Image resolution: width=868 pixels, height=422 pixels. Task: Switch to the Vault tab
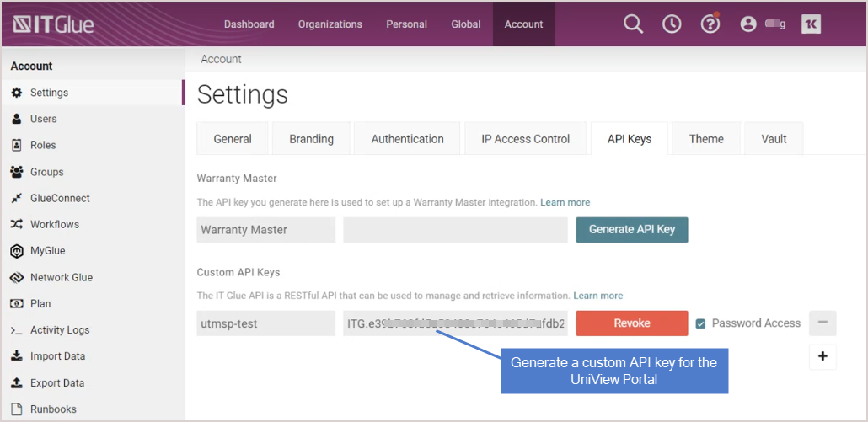click(x=774, y=139)
